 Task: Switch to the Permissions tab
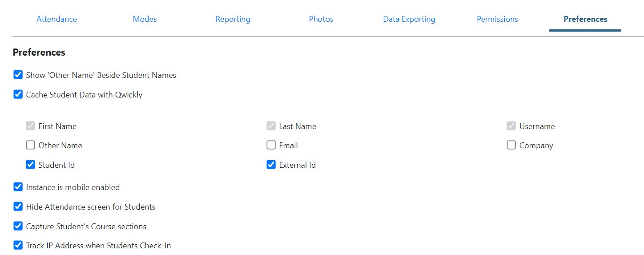point(497,19)
